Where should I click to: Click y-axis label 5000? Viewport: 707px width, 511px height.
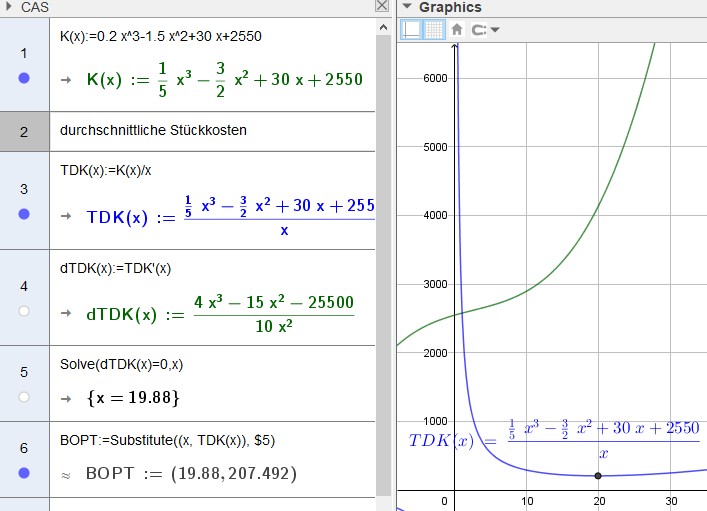tap(435, 147)
